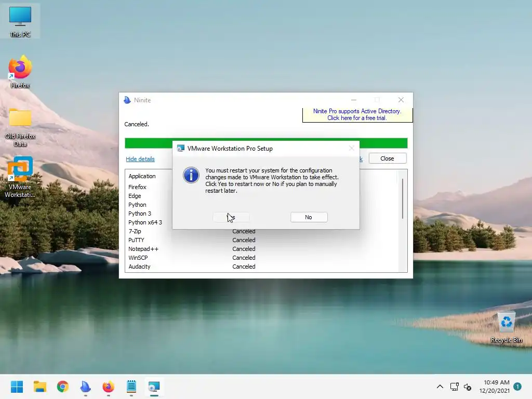The width and height of the screenshot is (532, 399).
Task: Open VMware Workstation desktop shortcut
Action: (20, 177)
